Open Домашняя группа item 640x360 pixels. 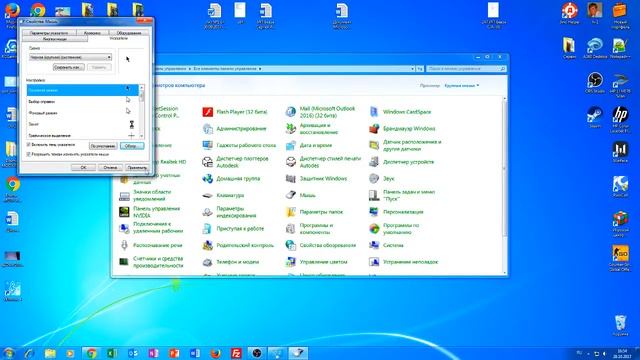click(x=231, y=179)
